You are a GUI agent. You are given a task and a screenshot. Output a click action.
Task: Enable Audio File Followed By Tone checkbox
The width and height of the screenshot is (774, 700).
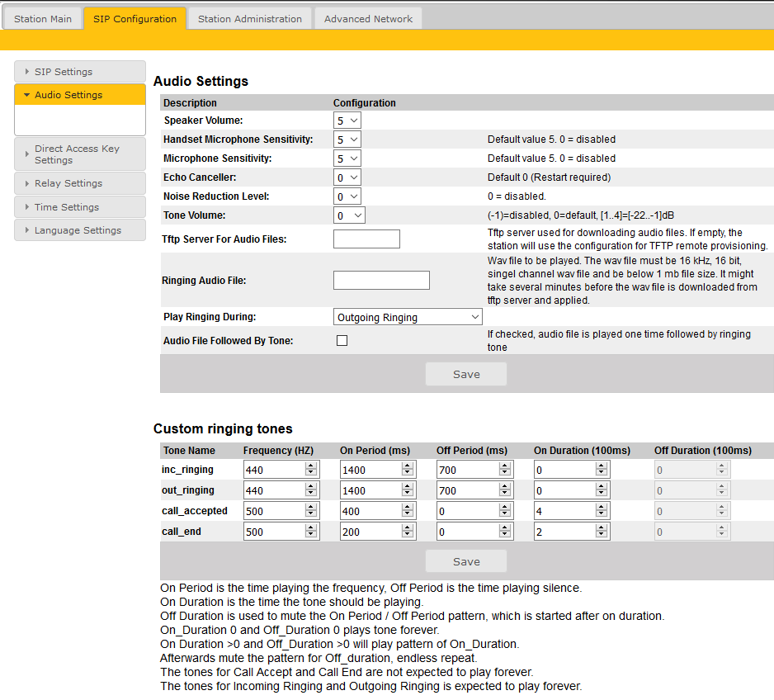pyautogui.click(x=342, y=341)
